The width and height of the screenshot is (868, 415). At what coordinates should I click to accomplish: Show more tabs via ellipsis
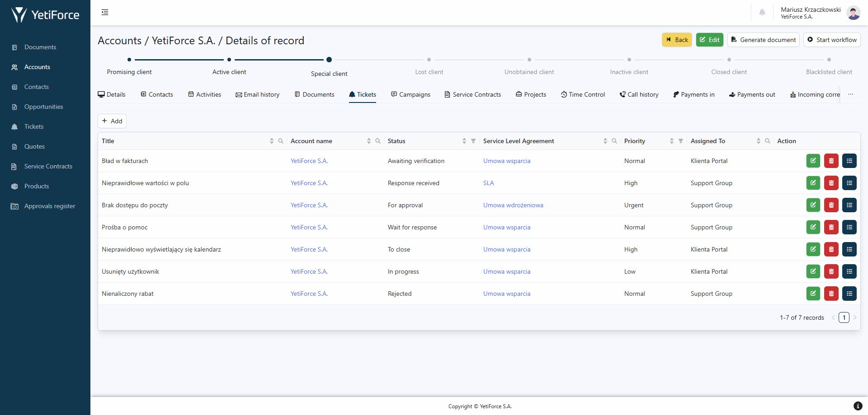pos(851,94)
